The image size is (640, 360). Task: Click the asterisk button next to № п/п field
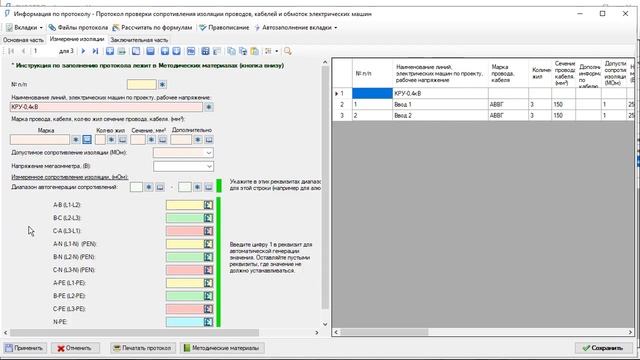[162, 84]
